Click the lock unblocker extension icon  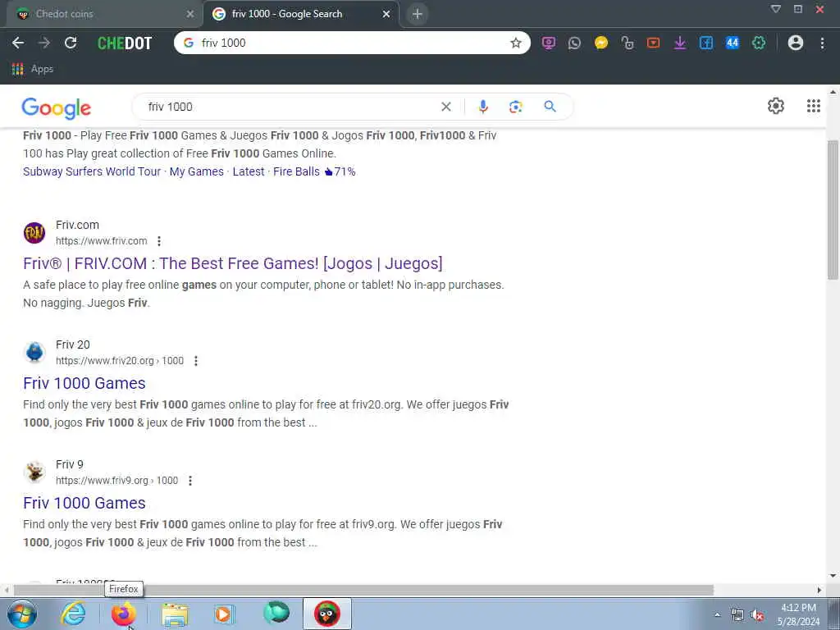pyautogui.click(x=628, y=43)
